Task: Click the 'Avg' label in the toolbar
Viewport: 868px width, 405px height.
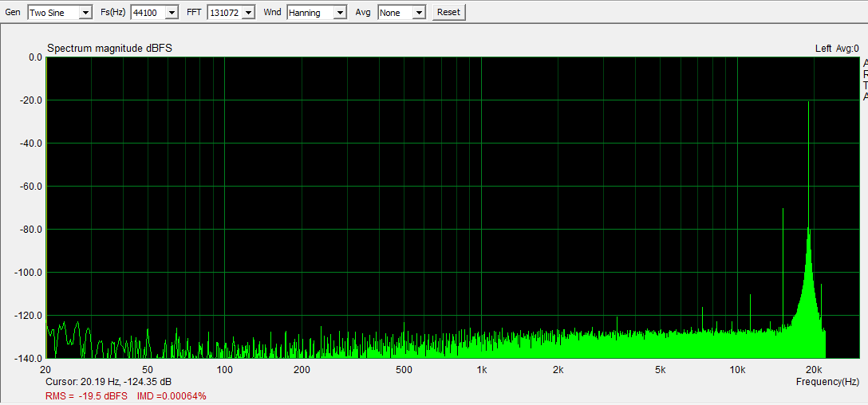Action: coord(363,12)
